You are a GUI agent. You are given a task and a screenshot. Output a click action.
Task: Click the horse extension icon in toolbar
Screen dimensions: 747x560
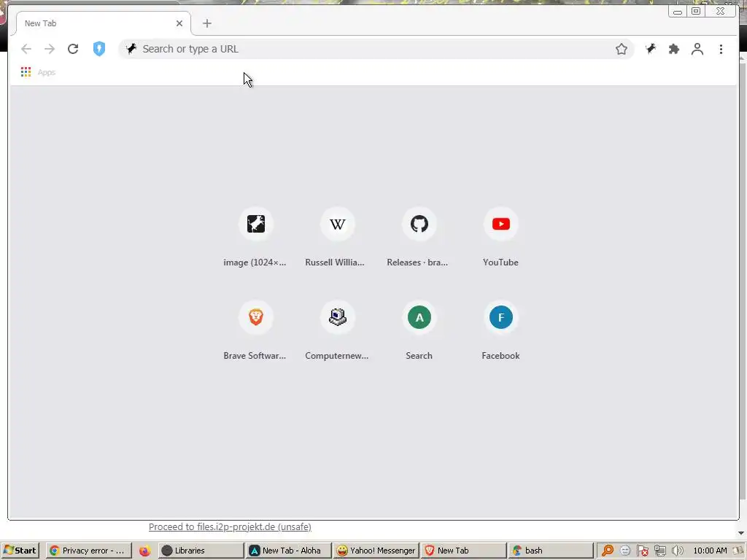click(x=651, y=49)
